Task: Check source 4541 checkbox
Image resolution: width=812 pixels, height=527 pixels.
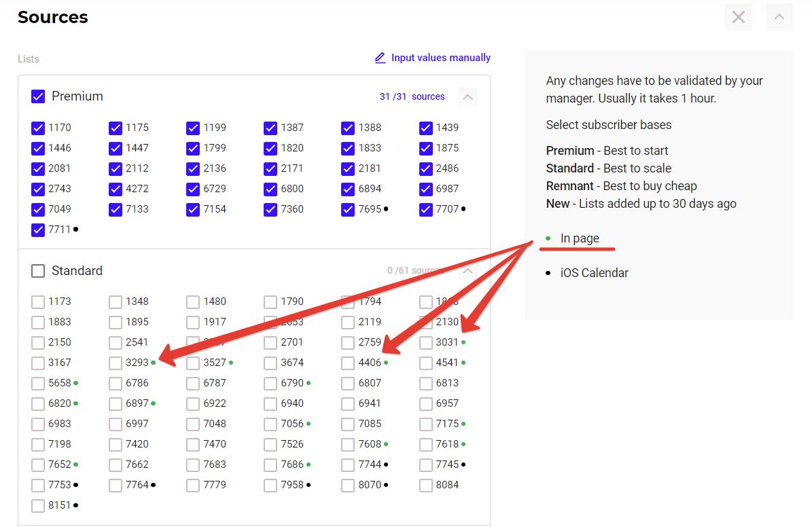Action: (x=425, y=363)
